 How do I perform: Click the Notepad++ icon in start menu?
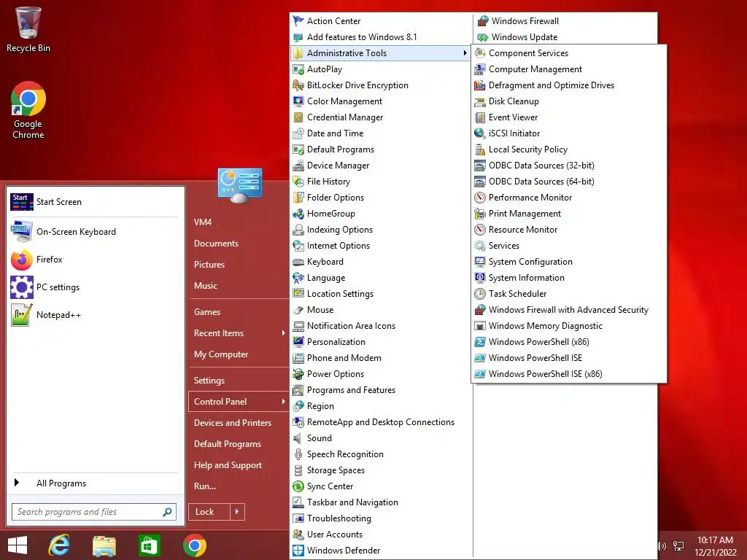pyautogui.click(x=21, y=315)
